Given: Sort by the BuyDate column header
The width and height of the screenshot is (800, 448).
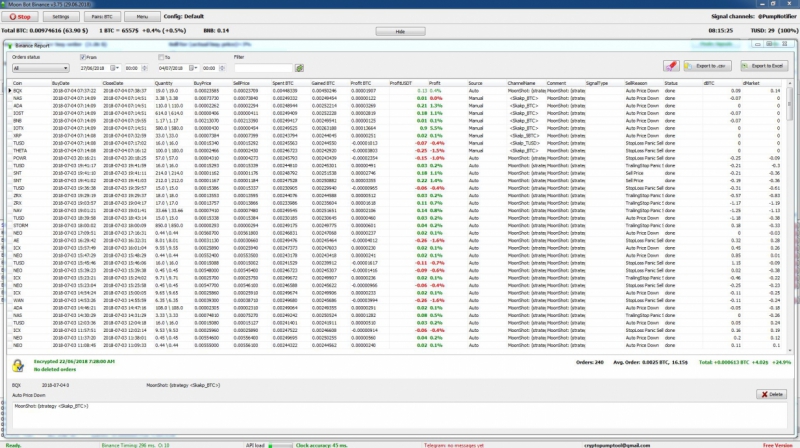Looking at the screenshot, I should click(60, 83).
